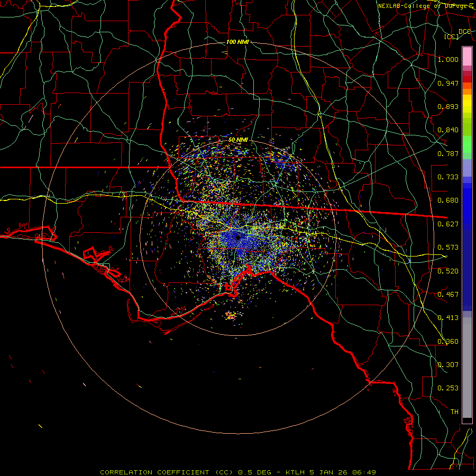Image resolution: width=476 pixels, height=476 pixels.
Task: Click the 0.360 scale value
Action: coord(448,342)
